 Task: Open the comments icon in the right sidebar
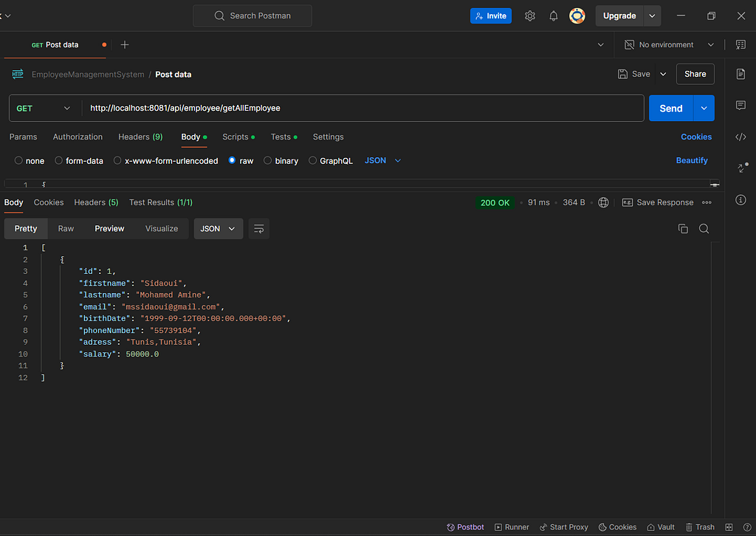(x=740, y=106)
